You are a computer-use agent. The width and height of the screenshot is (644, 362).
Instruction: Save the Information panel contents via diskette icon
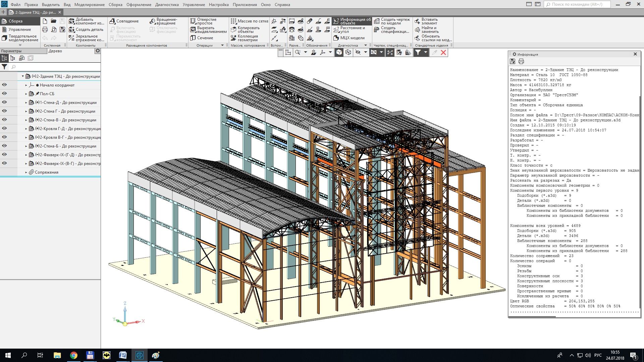point(513,61)
